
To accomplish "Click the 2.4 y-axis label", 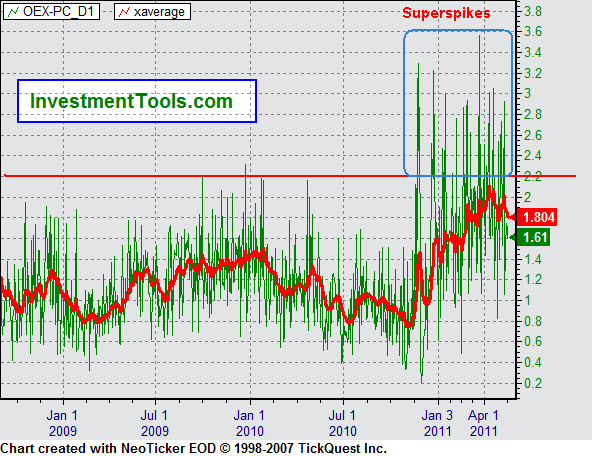I will (533, 156).
